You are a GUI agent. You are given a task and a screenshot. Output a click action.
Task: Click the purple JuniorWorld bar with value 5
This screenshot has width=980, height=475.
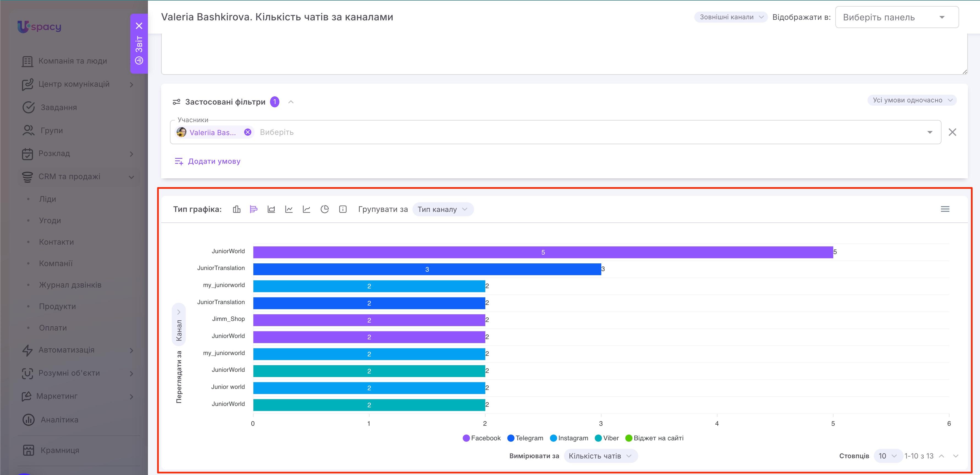(x=543, y=252)
